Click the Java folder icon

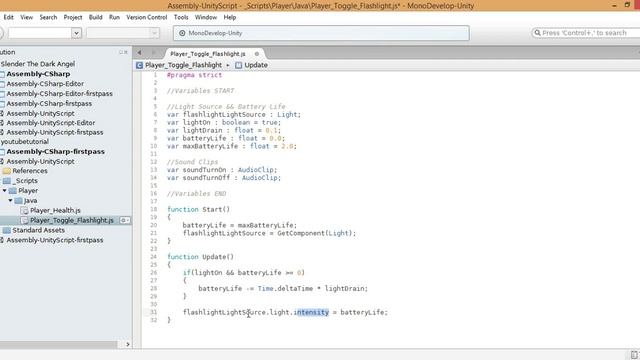pos(18,200)
